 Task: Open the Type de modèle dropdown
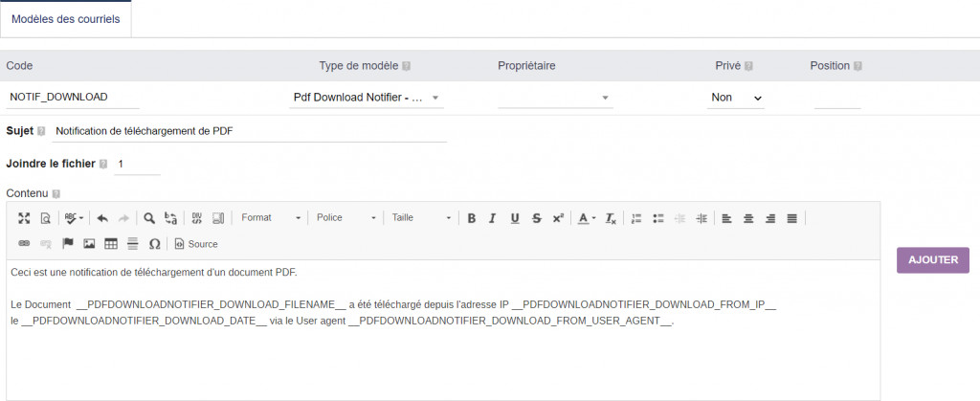tap(367, 98)
